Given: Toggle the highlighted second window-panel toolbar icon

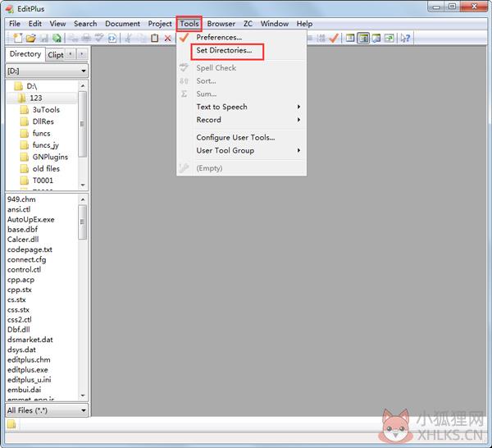Looking at the screenshot, I should click(363, 39).
